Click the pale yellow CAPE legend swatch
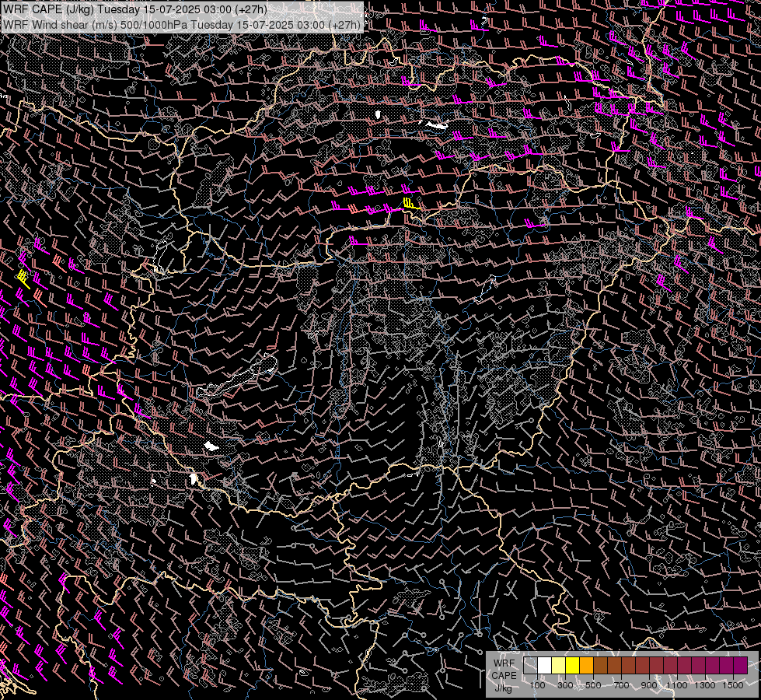 (559, 666)
